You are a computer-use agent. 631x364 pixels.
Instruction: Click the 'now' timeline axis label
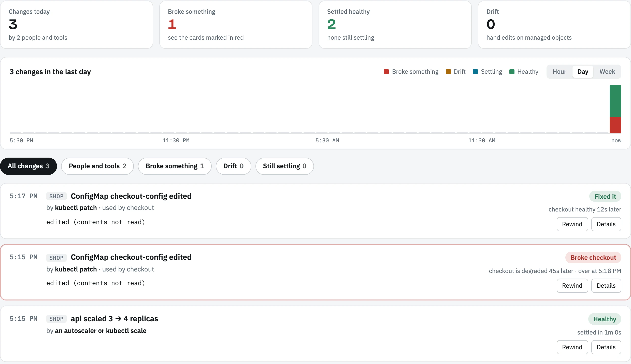pyautogui.click(x=616, y=140)
